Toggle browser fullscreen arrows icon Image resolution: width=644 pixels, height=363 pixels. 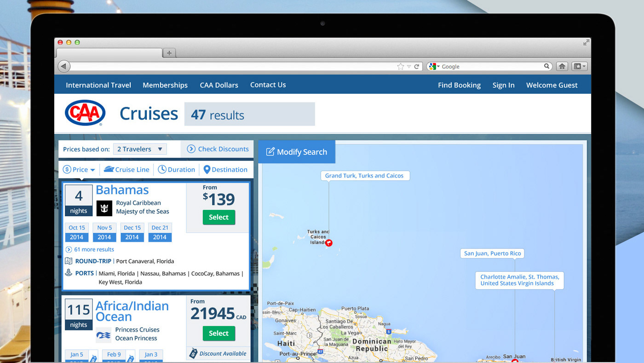tap(586, 42)
